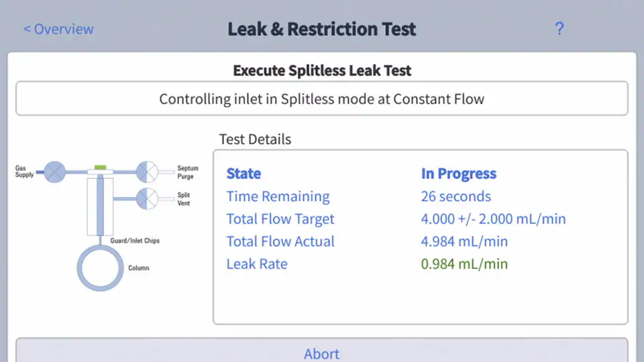Screen dimensions: 644x362
Task: Click the Septum Purge valve icon
Action: point(147,172)
